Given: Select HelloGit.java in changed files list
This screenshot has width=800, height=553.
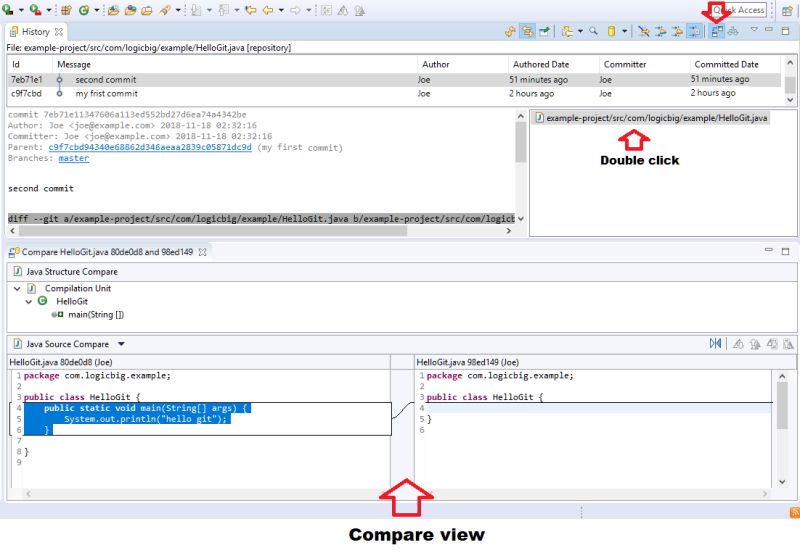Looking at the screenshot, I should tap(651, 118).
